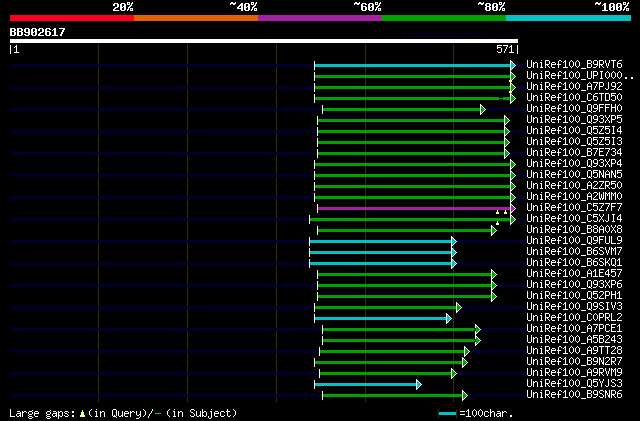Click the green alignment bar for A1E457

(407, 275)
